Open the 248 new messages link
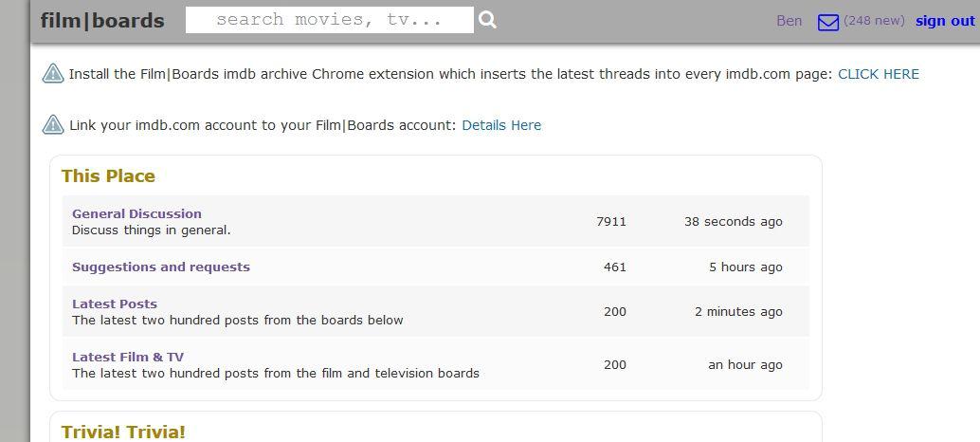This screenshot has height=442, width=980. pos(874,21)
